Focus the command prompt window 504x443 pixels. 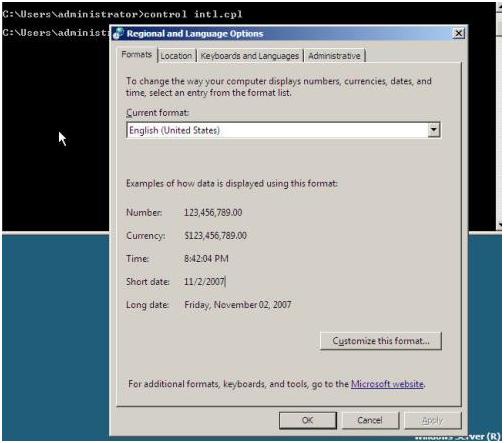pos(55,133)
